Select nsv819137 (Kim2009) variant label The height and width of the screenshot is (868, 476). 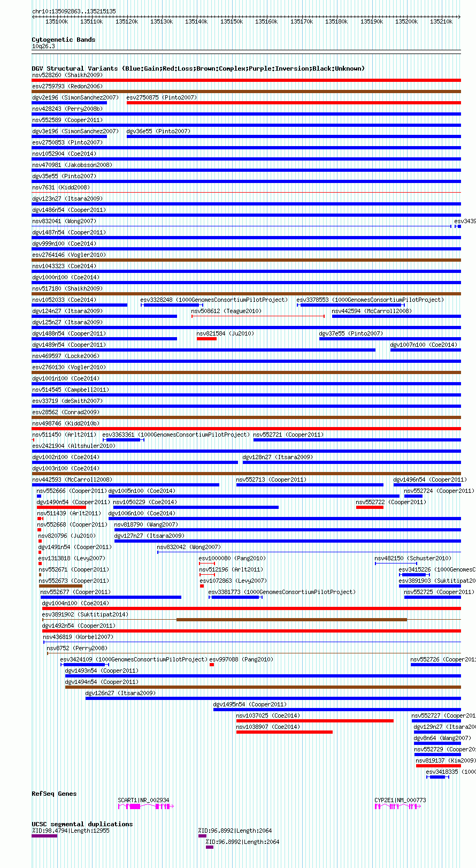click(x=446, y=760)
